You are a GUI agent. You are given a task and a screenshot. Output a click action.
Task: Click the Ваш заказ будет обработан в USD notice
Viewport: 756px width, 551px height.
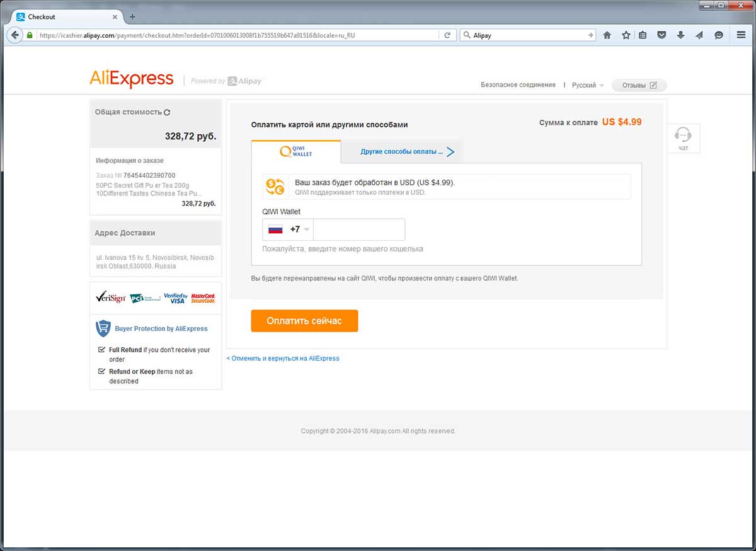(375, 182)
